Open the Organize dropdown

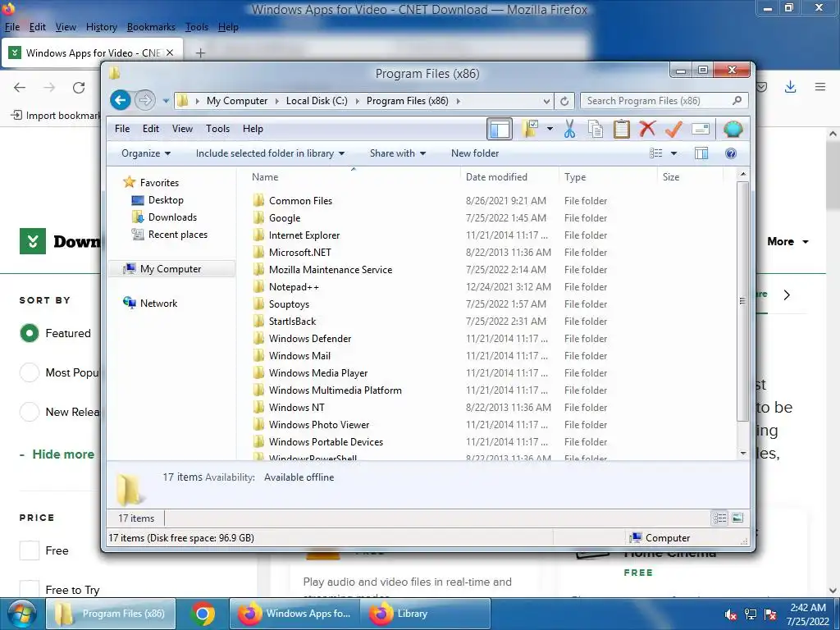point(146,153)
